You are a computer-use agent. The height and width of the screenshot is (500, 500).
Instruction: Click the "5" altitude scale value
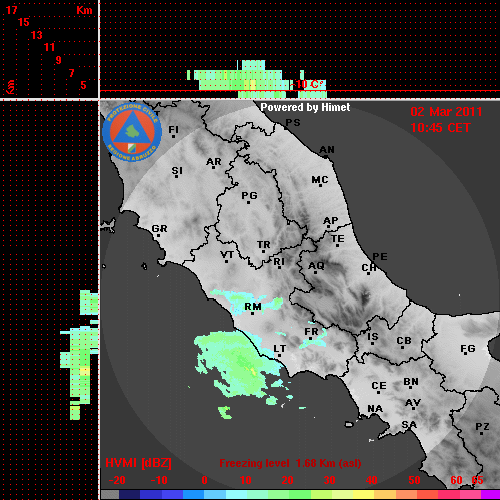pyautogui.click(x=83, y=85)
